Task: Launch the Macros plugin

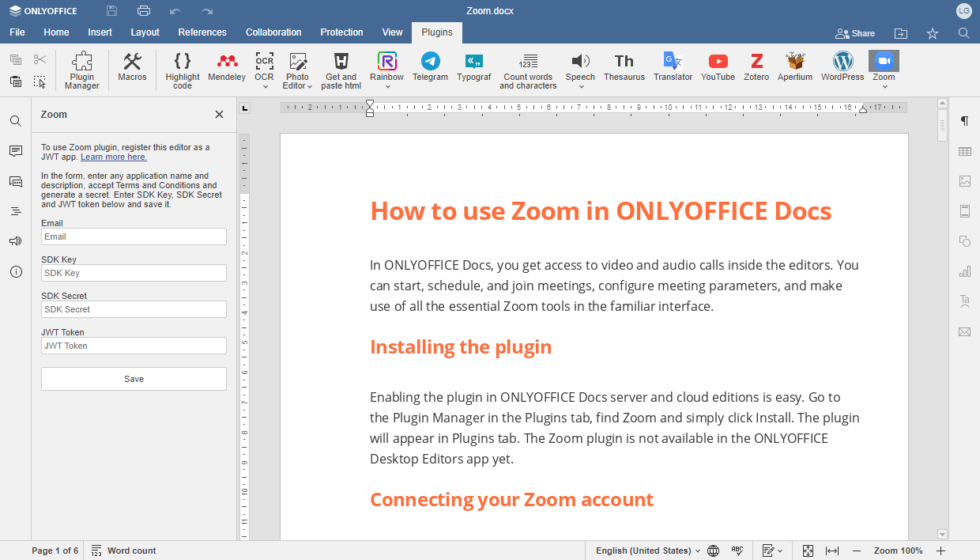Action: coord(132,66)
